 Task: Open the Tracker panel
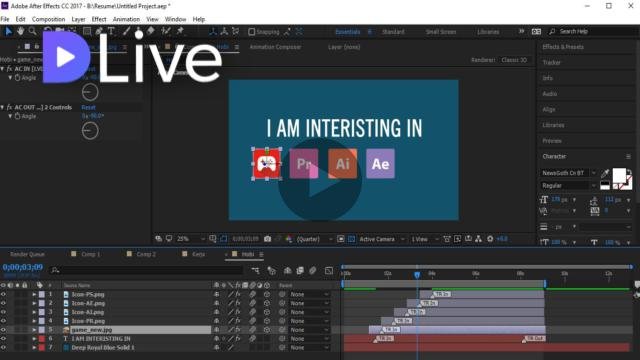click(x=551, y=62)
